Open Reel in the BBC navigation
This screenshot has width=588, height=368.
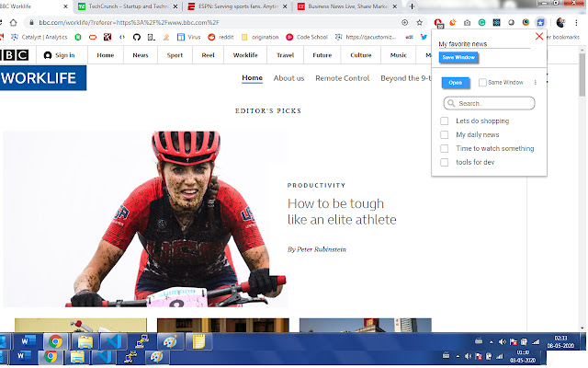[x=208, y=55]
